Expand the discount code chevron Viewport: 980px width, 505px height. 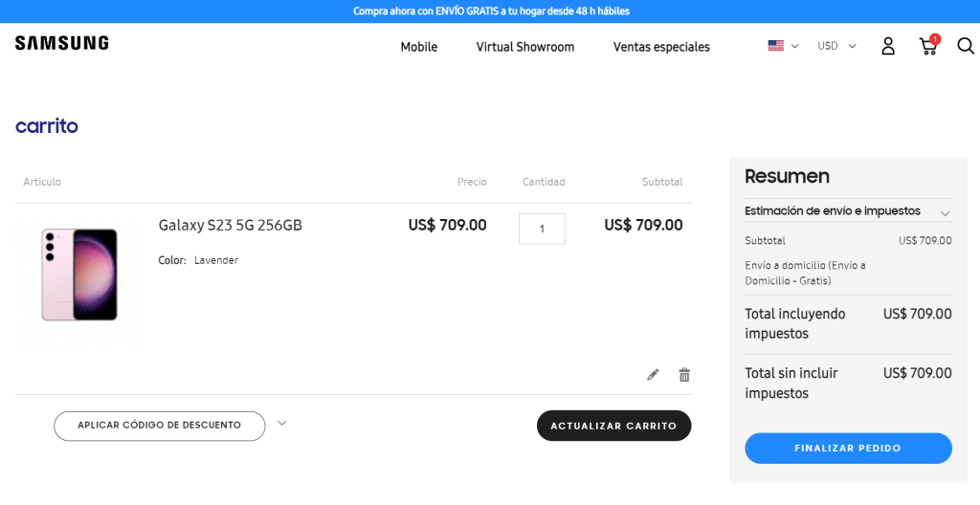pyautogui.click(x=282, y=423)
